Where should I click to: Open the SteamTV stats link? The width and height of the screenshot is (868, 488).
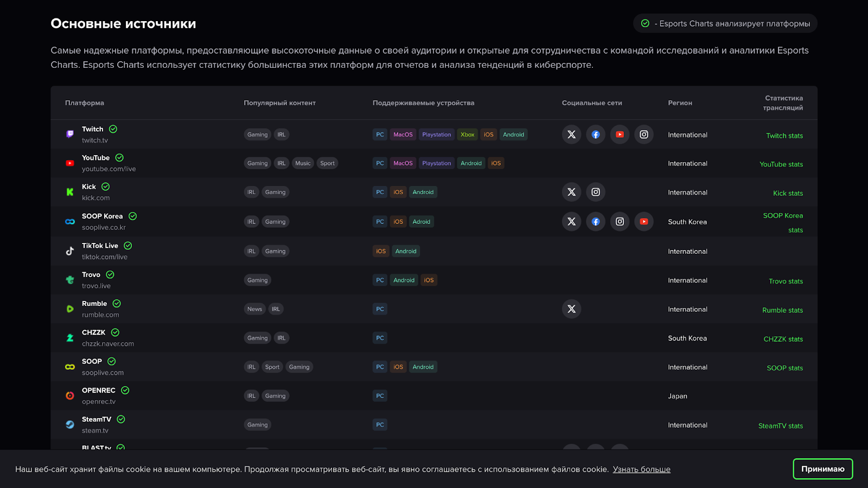pyautogui.click(x=781, y=426)
